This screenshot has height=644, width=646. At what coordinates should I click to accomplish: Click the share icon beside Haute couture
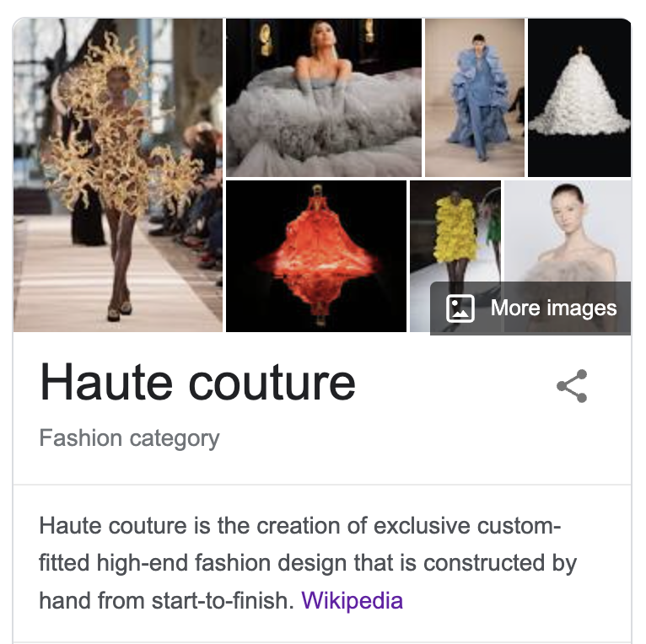pyautogui.click(x=572, y=386)
